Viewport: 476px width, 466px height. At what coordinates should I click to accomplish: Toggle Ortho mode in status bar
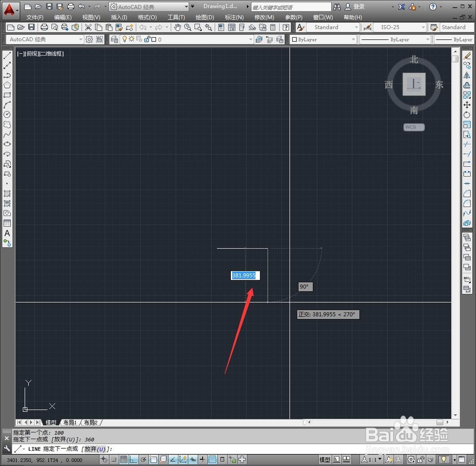134,460
